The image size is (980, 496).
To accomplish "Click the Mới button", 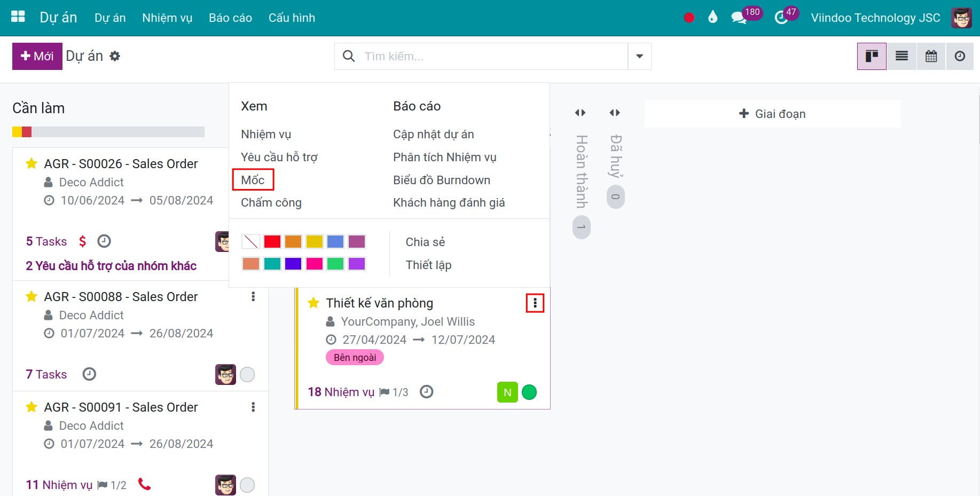I will pyautogui.click(x=37, y=56).
